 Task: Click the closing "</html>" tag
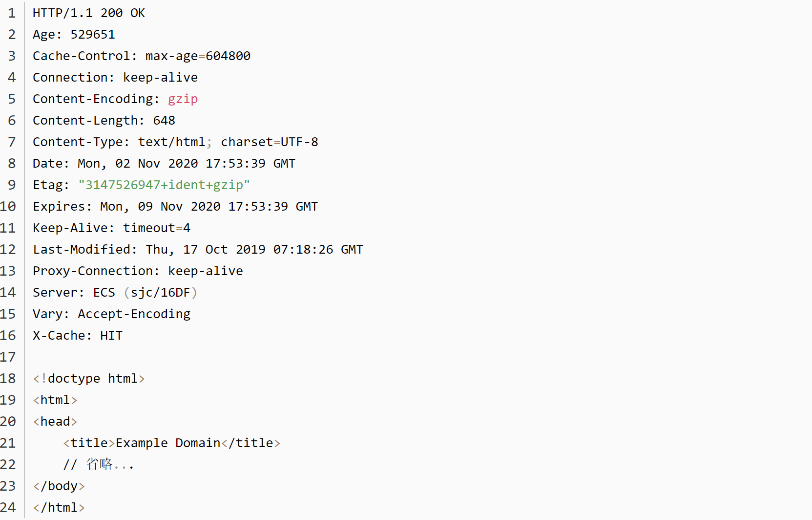click(x=59, y=508)
